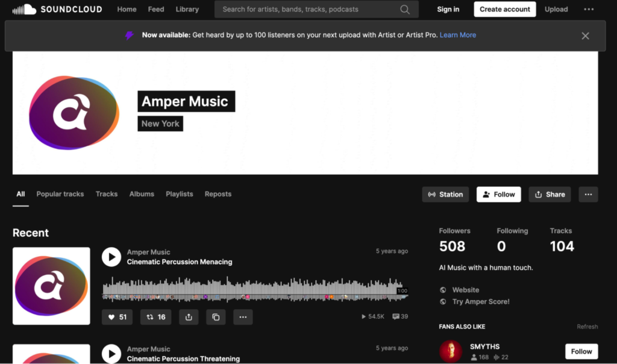Like the Cinematic Percussion Menacing track
The height and width of the screenshot is (364, 617).
click(x=117, y=317)
